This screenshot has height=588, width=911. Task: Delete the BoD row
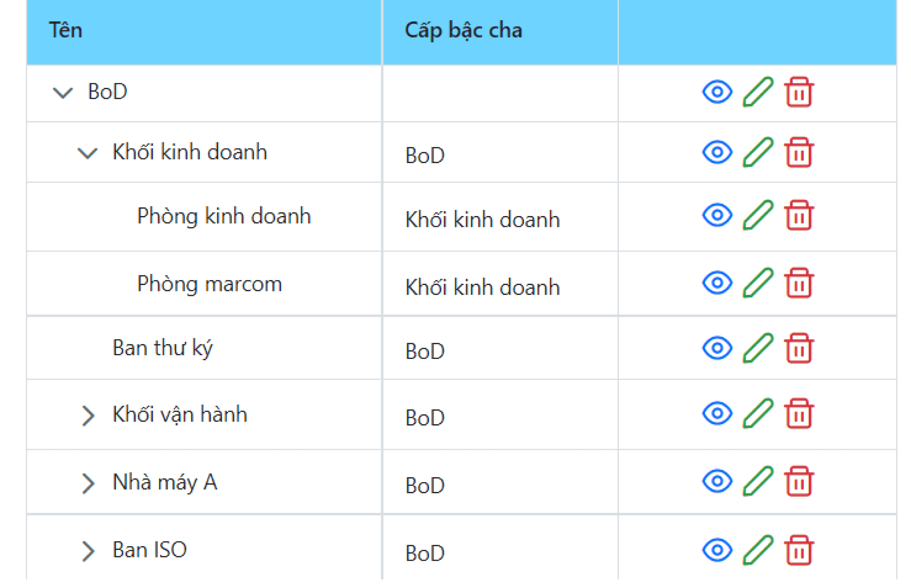coord(799,93)
